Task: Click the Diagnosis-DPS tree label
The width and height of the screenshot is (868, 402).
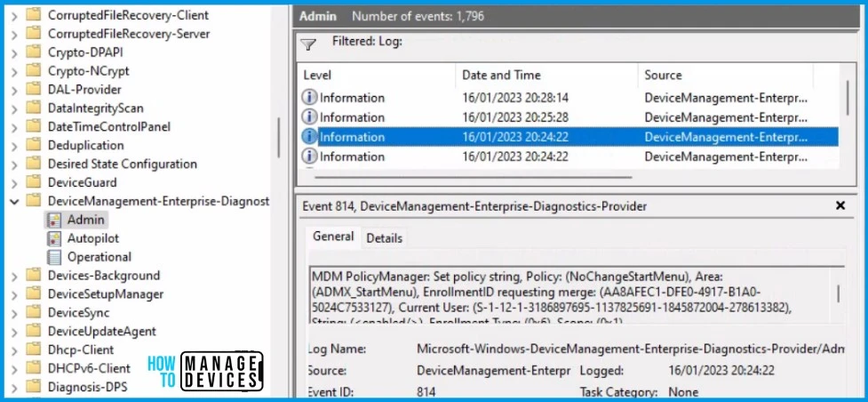Action: click(x=85, y=387)
